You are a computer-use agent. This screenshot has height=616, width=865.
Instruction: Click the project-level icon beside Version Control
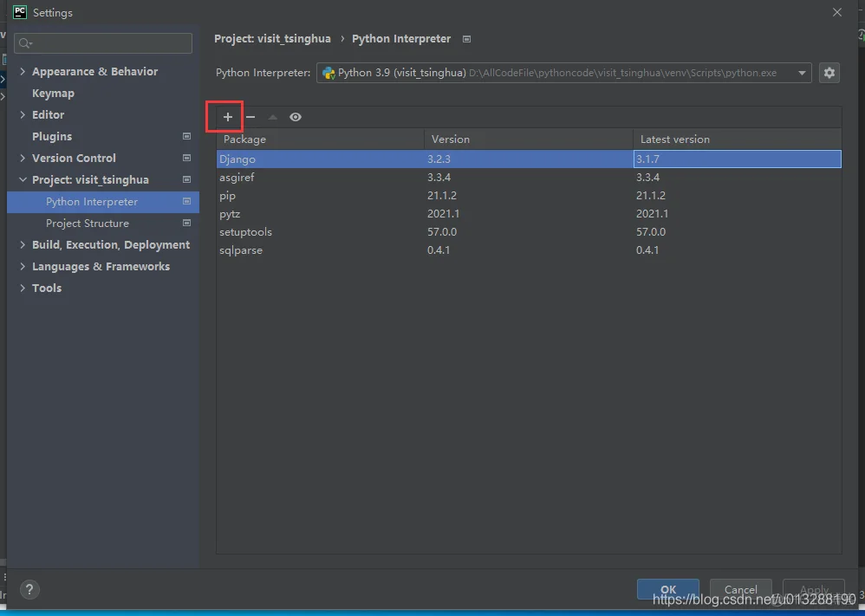(186, 158)
